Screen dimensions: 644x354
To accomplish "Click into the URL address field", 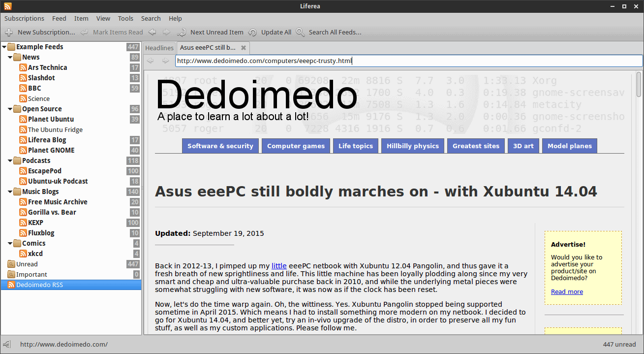I will pos(409,61).
